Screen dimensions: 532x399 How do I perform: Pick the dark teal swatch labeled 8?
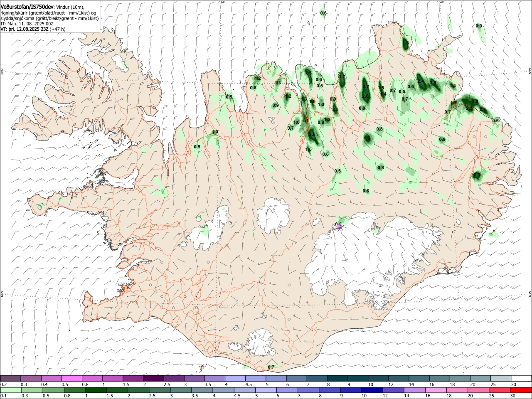click(x=337, y=379)
